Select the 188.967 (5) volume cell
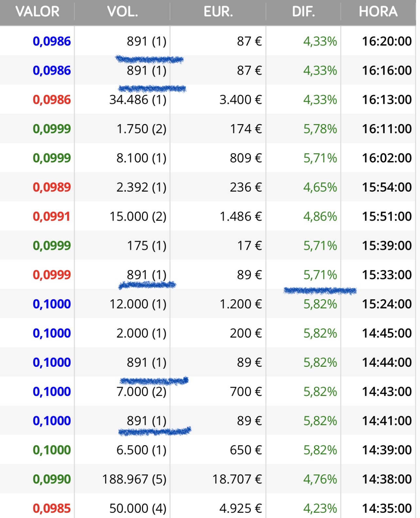 pyautogui.click(x=134, y=479)
